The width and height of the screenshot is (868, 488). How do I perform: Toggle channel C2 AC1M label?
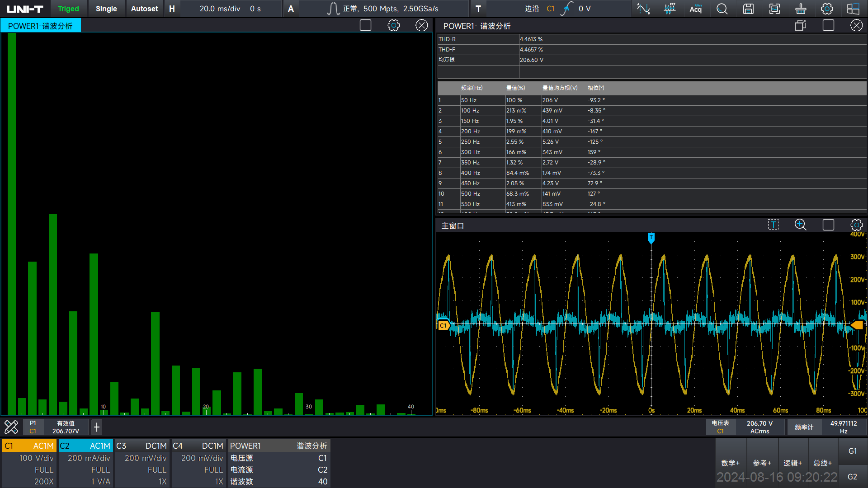point(86,446)
